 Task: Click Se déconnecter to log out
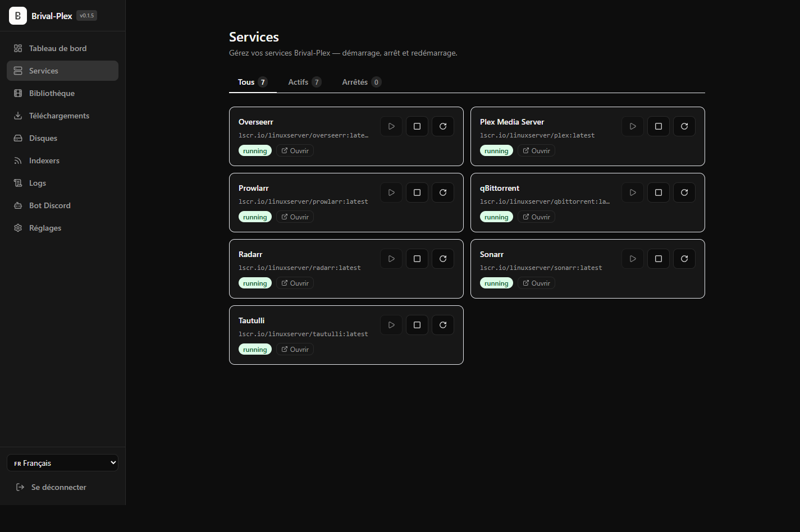[x=62, y=487]
